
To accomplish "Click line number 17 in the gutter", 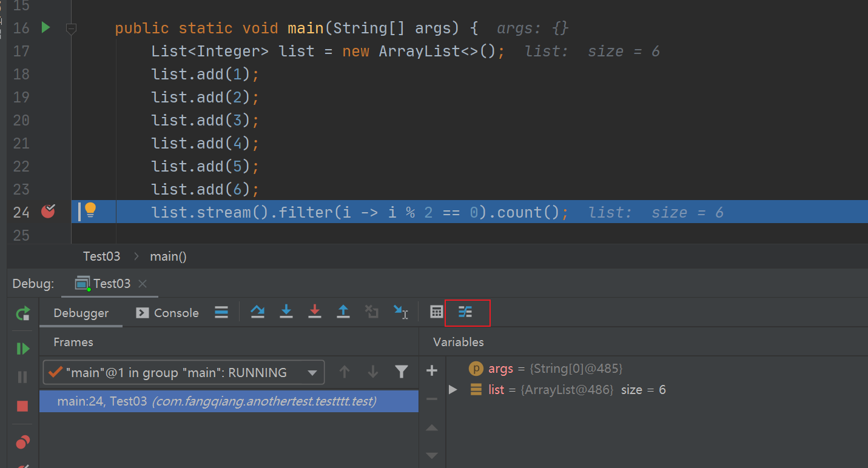I will (21, 51).
